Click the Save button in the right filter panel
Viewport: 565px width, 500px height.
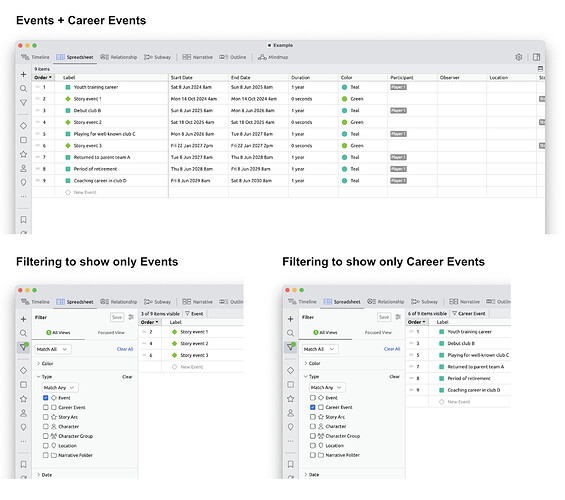tap(384, 317)
